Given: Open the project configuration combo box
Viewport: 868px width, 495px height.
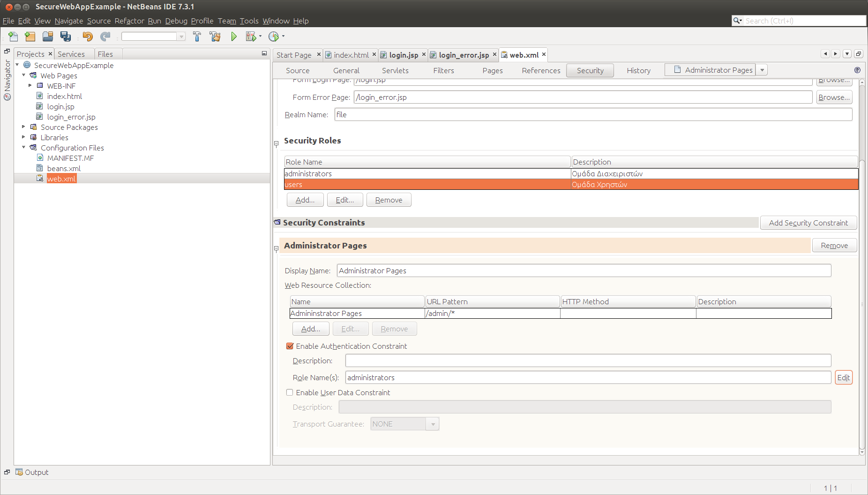Looking at the screenshot, I should [154, 37].
